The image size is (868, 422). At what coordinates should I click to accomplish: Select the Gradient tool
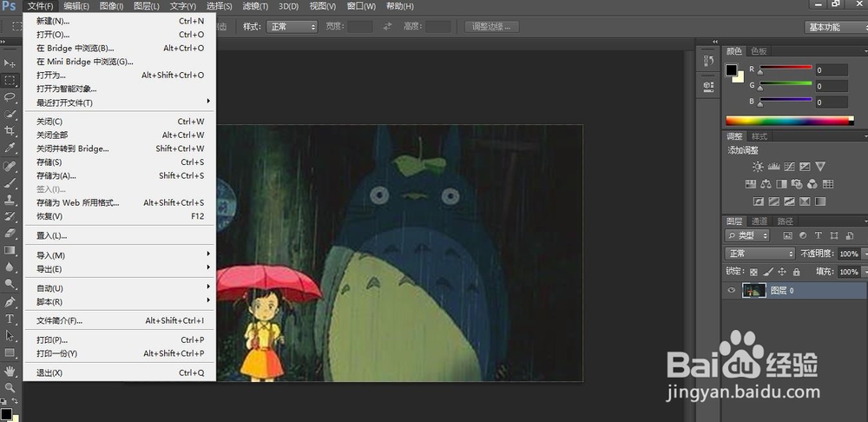pyautogui.click(x=10, y=250)
